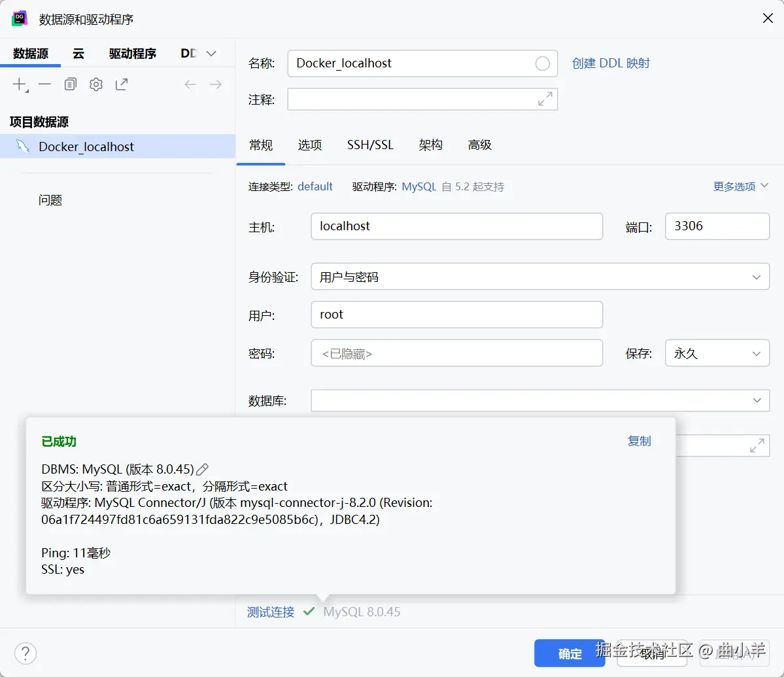
Task: Click the hidden password field
Action: tap(457, 353)
